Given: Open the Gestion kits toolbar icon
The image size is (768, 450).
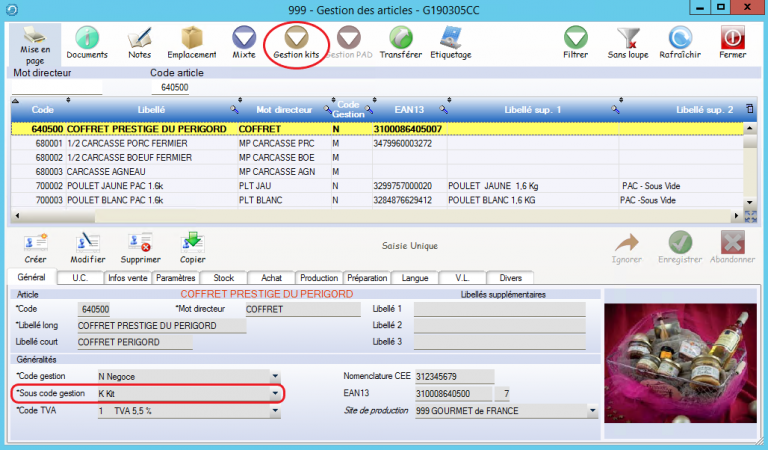Looking at the screenshot, I should pos(296,39).
